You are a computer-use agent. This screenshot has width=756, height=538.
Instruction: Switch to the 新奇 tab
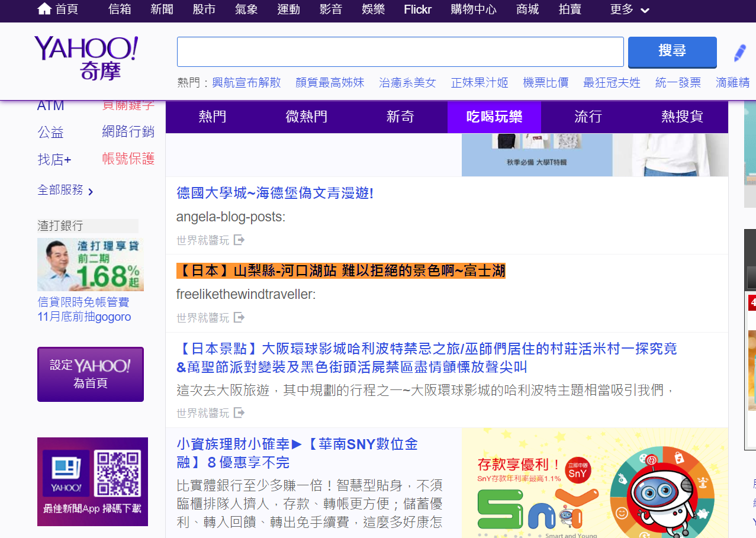[x=400, y=117]
